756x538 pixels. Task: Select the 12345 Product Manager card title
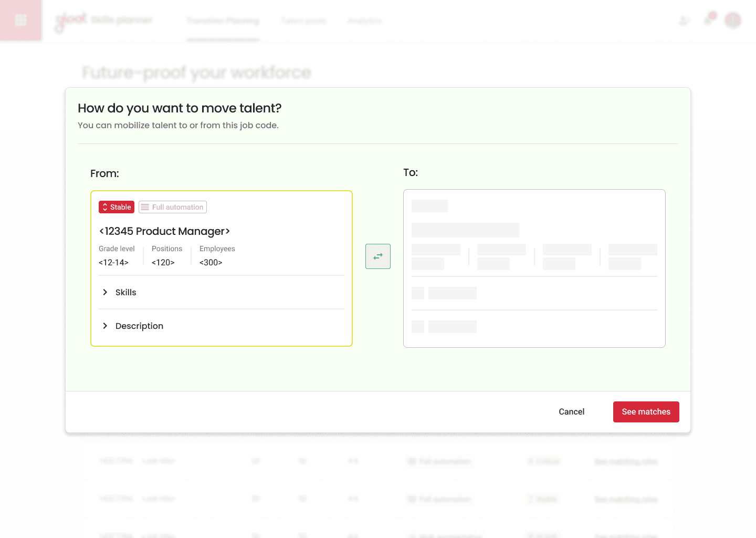click(x=164, y=231)
